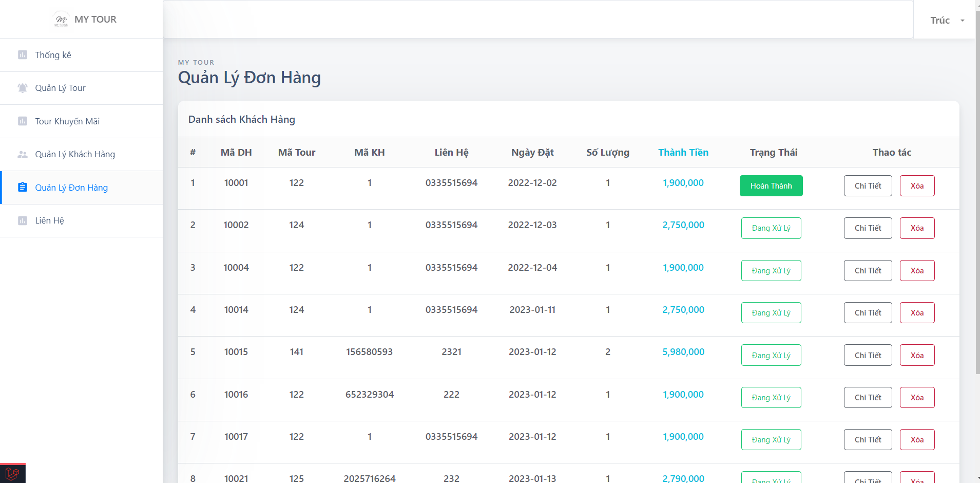View Chi Tiết of order 10017
The width and height of the screenshot is (980, 483).
click(868, 440)
